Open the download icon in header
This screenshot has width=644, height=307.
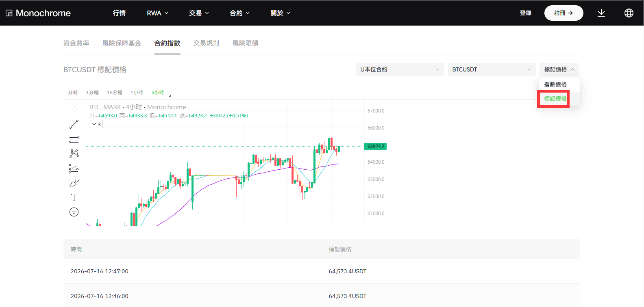601,13
